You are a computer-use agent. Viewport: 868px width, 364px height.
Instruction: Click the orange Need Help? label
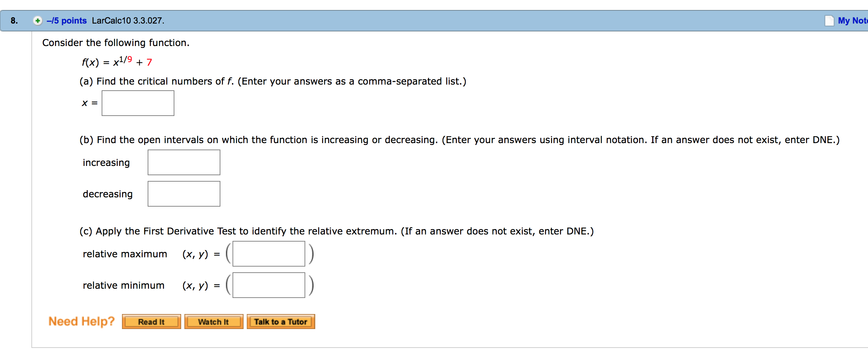click(82, 321)
